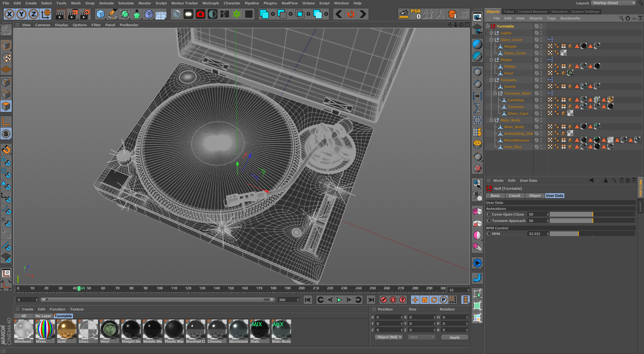Jump to the end of the animation
Screen dimensions: 644x354
tap(371, 300)
